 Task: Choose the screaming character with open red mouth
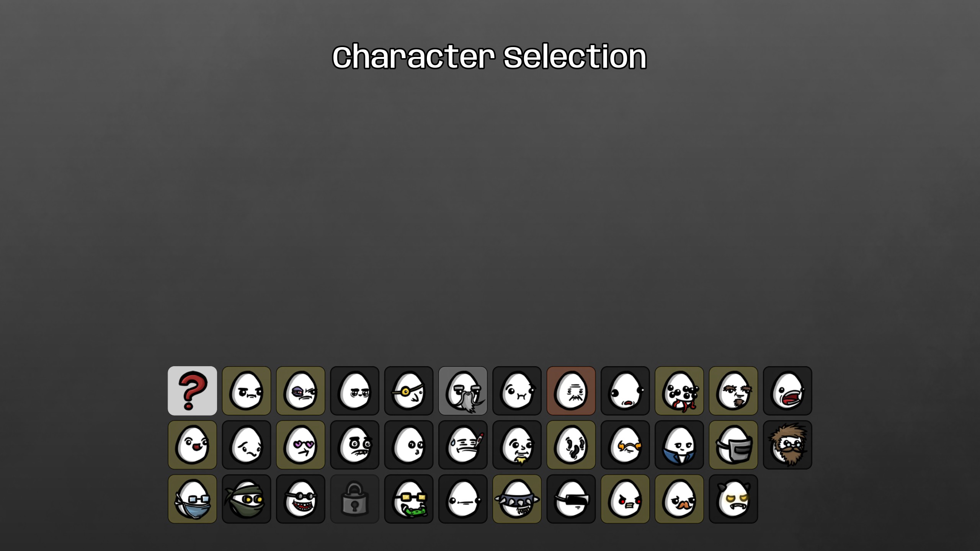point(787,391)
